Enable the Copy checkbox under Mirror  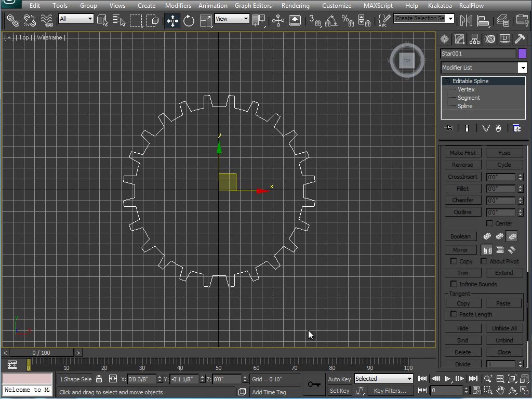[x=453, y=261]
